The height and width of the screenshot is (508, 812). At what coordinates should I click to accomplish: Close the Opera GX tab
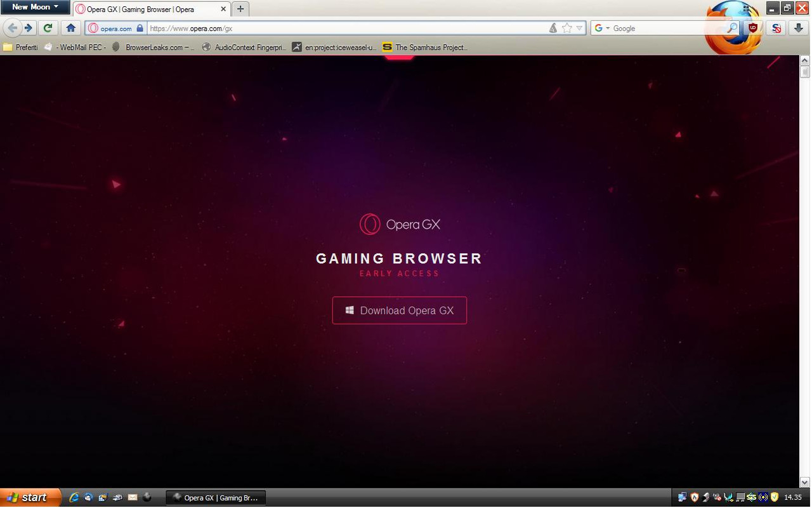(223, 10)
